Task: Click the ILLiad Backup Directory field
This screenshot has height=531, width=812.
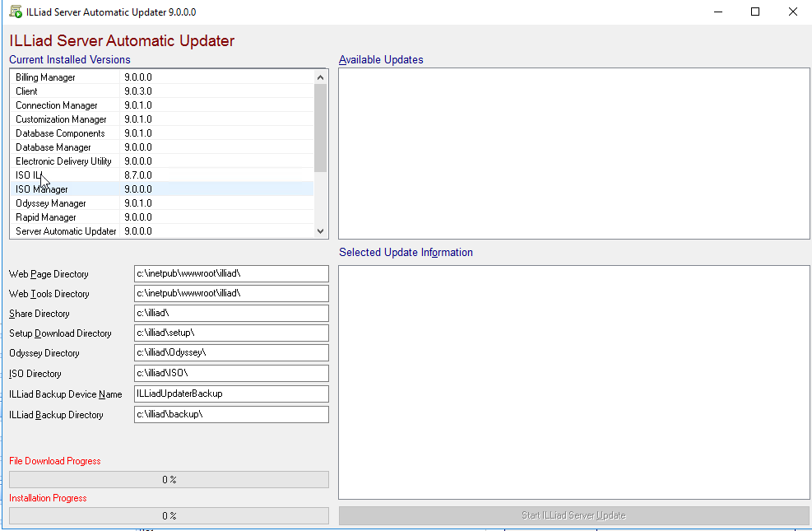Action: [x=230, y=415]
